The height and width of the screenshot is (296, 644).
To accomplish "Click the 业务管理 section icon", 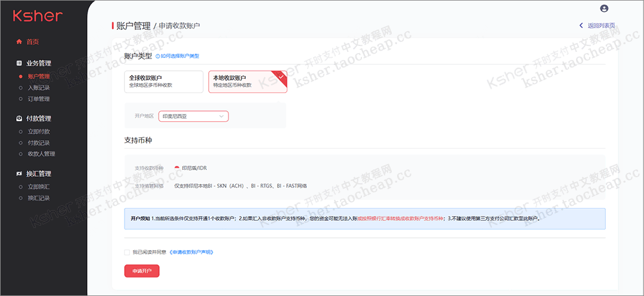I will (20, 63).
